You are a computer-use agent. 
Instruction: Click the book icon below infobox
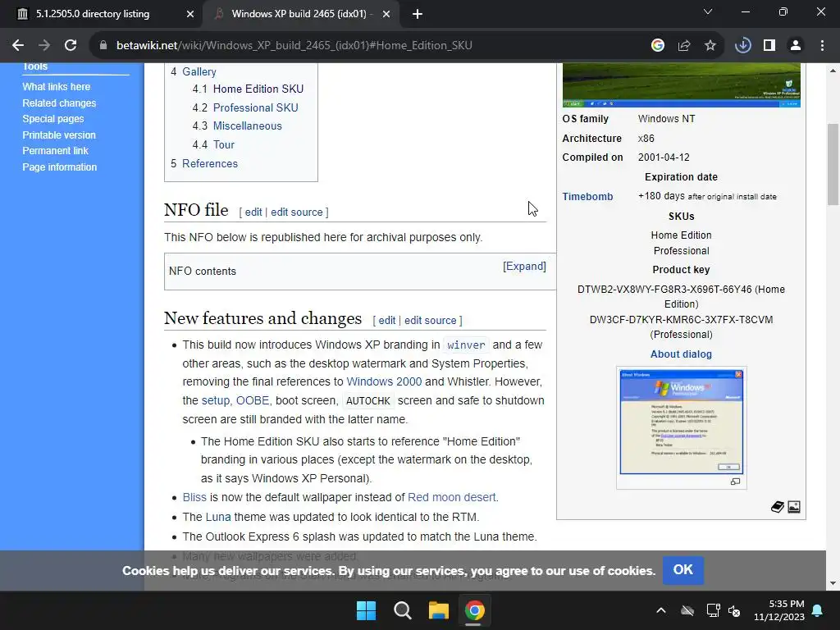coord(778,507)
